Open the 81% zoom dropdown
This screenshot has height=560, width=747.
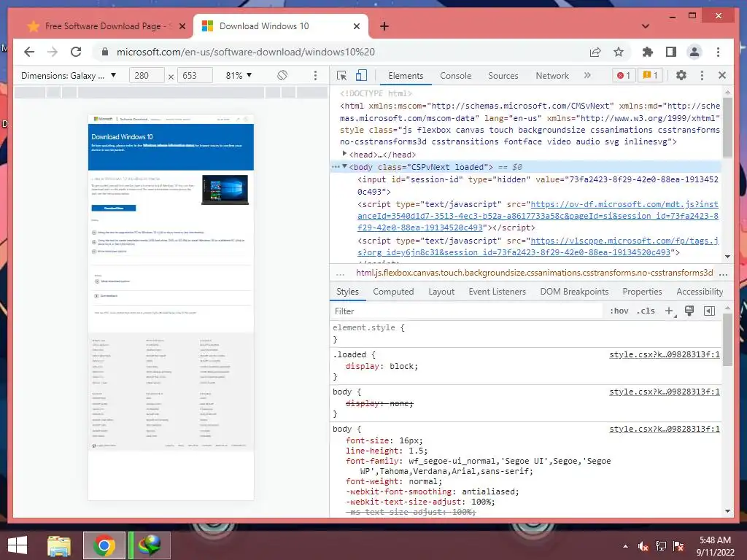(x=239, y=75)
